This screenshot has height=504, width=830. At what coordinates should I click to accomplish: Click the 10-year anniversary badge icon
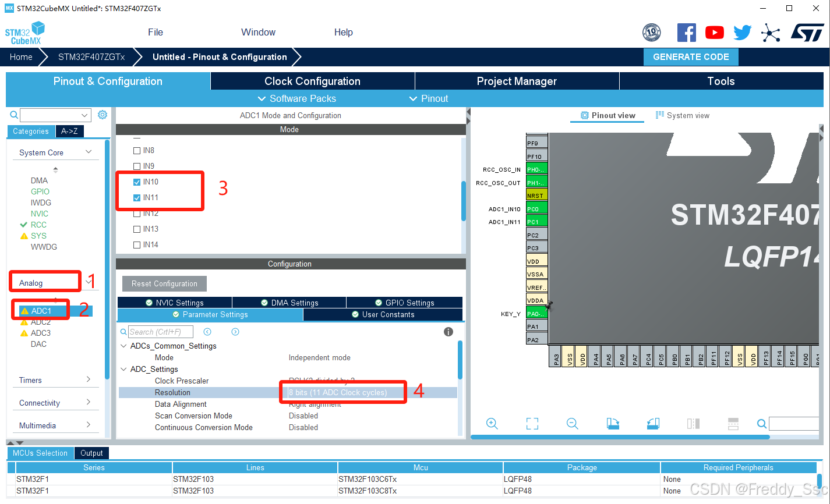tap(652, 33)
